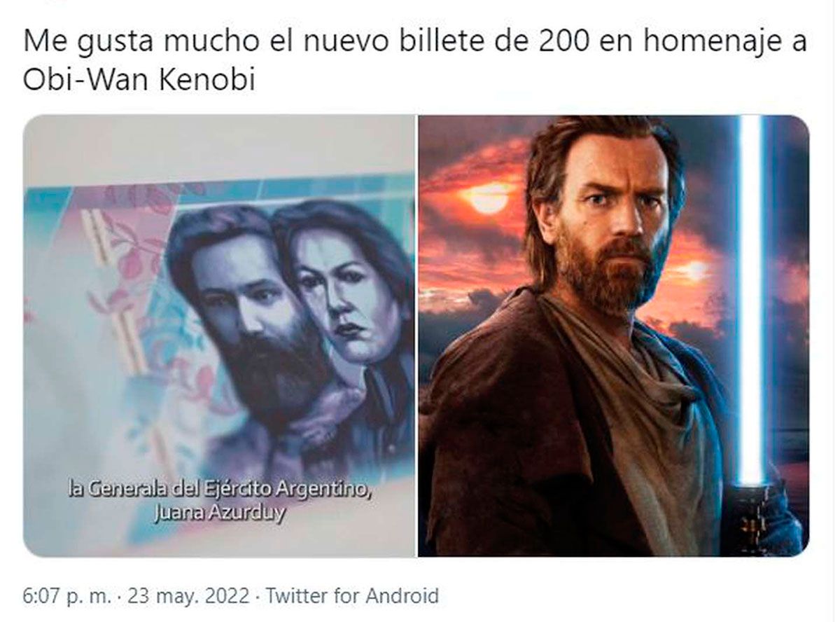
Task: Open the lightsaber poster image on the right
Action: [614, 336]
